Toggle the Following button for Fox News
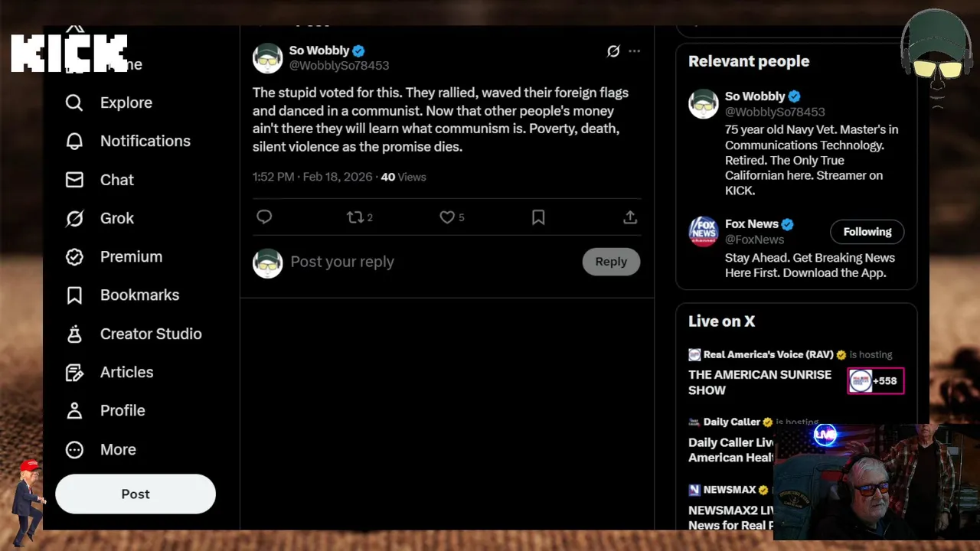Image resolution: width=980 pixels, height=551 pixels. [x=867, y=232]
